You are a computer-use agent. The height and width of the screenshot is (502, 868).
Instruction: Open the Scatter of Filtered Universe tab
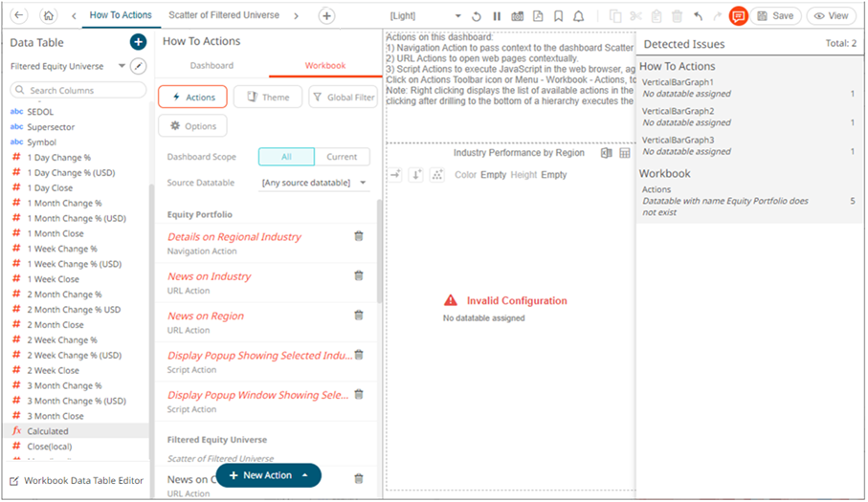(224, 15)
